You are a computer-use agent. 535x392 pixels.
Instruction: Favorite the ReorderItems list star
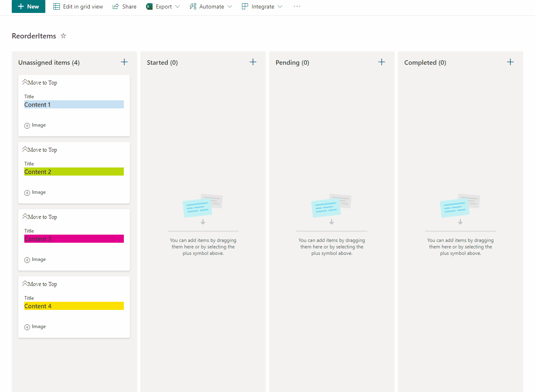coord(63,36)
